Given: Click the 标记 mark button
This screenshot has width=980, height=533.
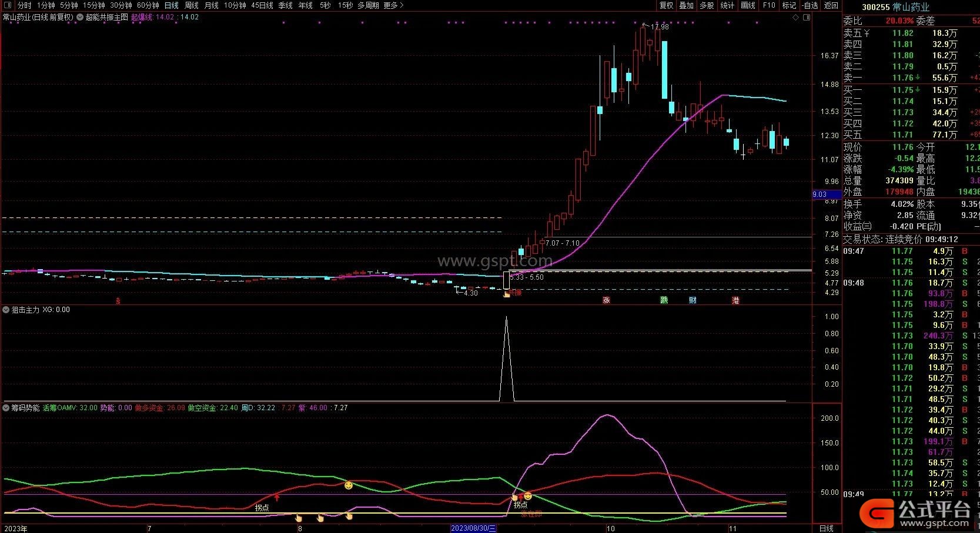Looking at the screenshot, I should pyautogui.click(x=789, y=5).
